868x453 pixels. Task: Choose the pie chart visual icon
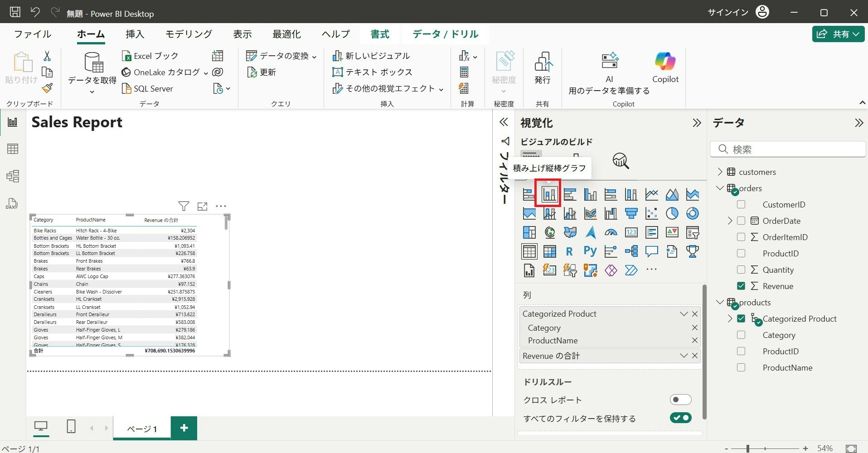[672, 213]
